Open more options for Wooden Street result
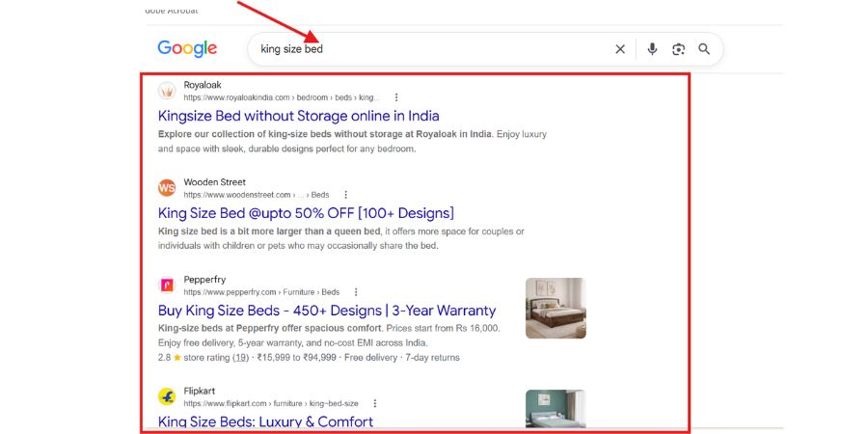Image resolution: width=868 pixels, height=434 pixels. 346,195
